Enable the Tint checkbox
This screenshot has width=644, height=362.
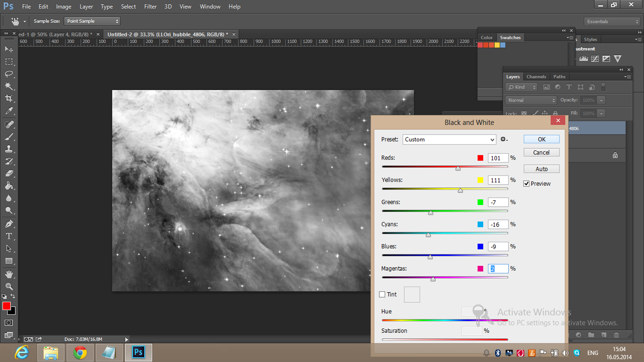(382, 294)
